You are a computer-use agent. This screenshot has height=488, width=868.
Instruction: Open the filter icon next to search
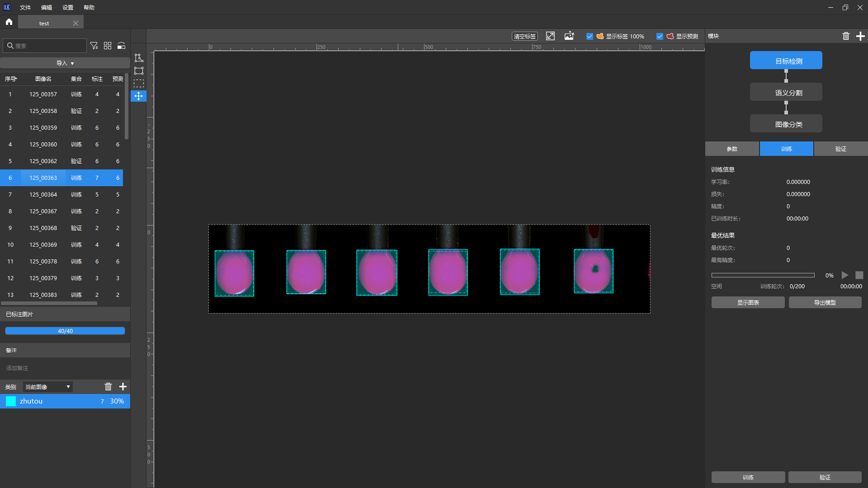click(94, 46)
